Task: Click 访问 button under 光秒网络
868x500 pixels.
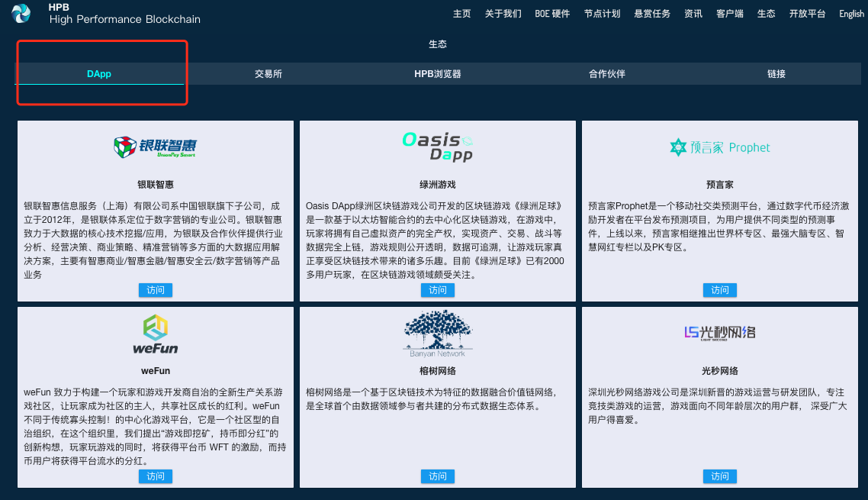Action: click(720, 476)
